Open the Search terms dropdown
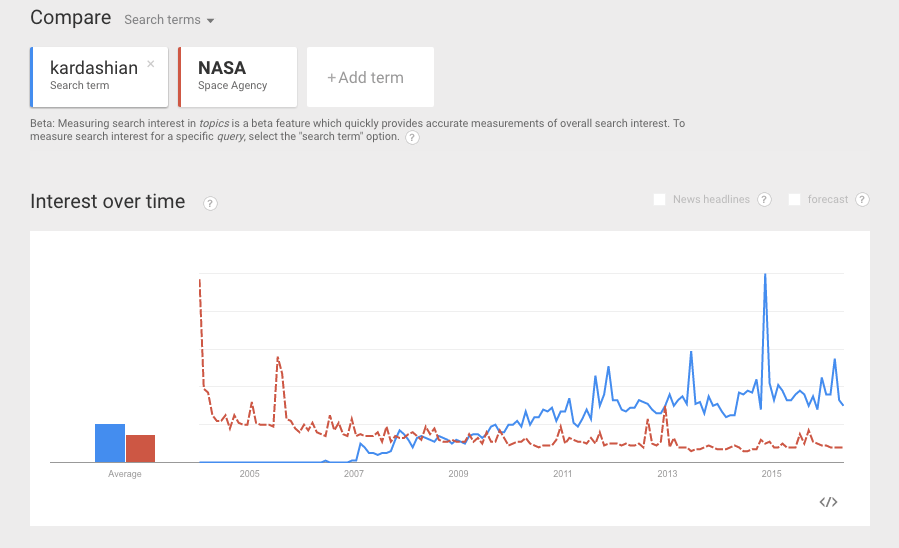 [169, 20]
